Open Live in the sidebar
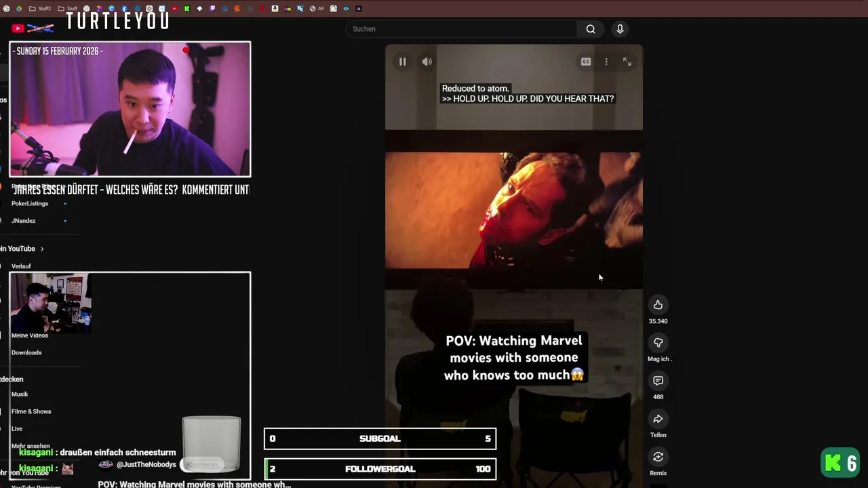Image resolution: width=868 pixels, height=488 pixels. coord(17,429)
